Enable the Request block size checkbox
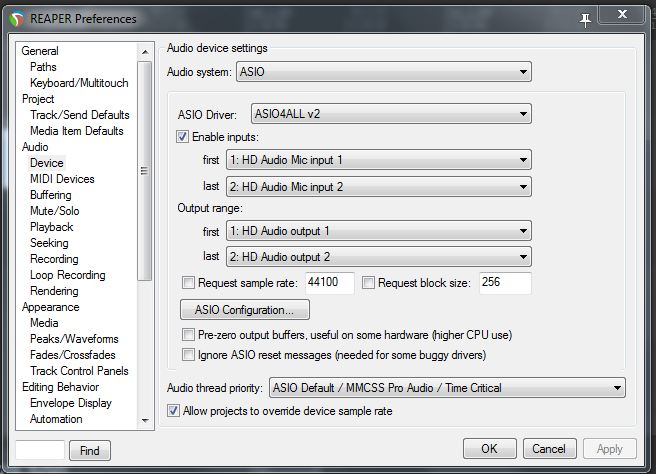The height and width of the screenshot is (474, 656). pyautogui.click(x=368, y=283)
